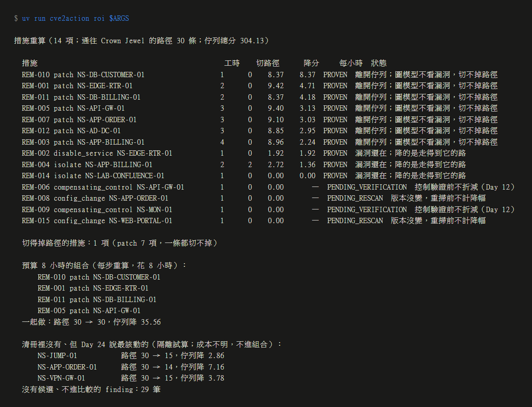This screenshot has height=407, width=532.
Task: Select row 'REM-003 patch NS-APP-BILLING-01'
Action: coord(260,142)
